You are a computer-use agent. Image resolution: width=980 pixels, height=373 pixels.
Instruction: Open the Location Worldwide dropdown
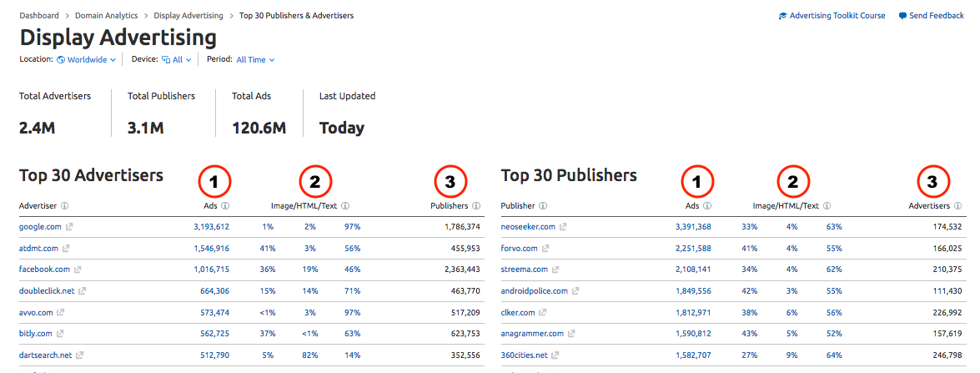click(x=87, y=60)
